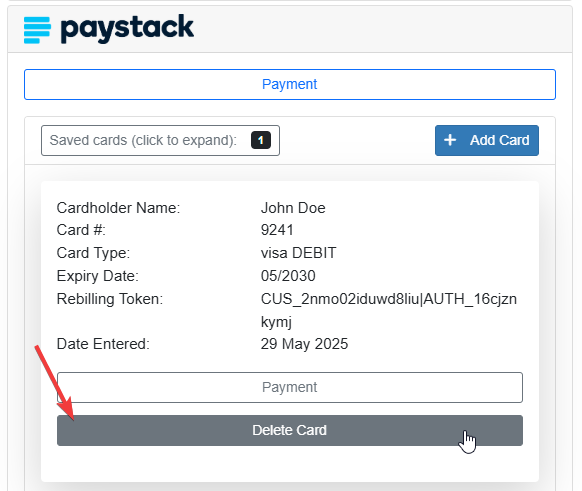This screenshot has width=582, height=491.
Task: Click the Delete Card button
Action: 290,431
